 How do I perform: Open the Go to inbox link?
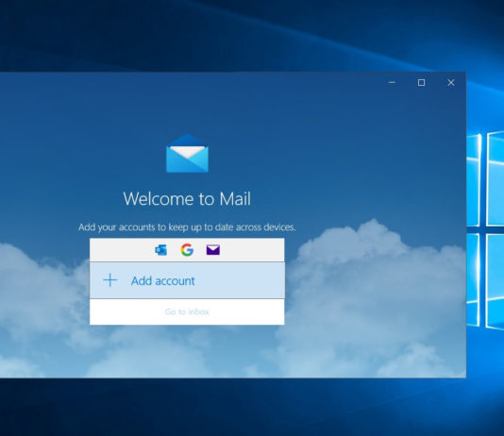click(187, 311)
